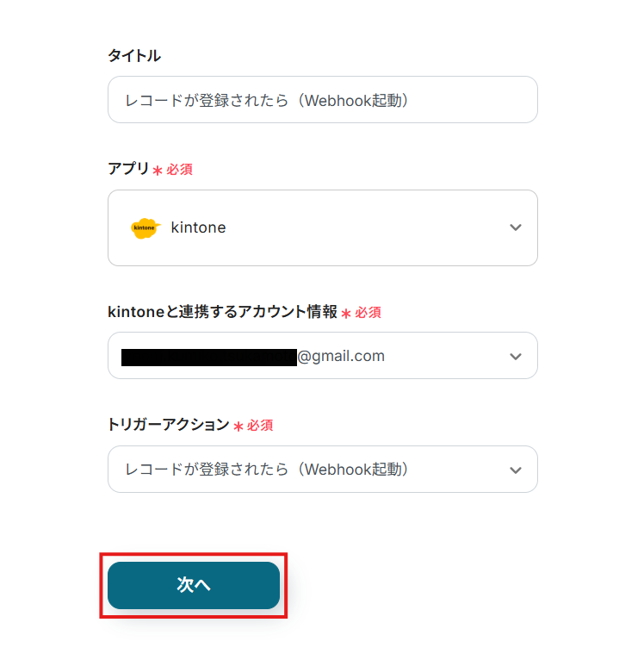This screenshot has height=660, width=644.
Task: Click the chevron arrow in the トリガーアクション field
Action: (x=516, y=470)
